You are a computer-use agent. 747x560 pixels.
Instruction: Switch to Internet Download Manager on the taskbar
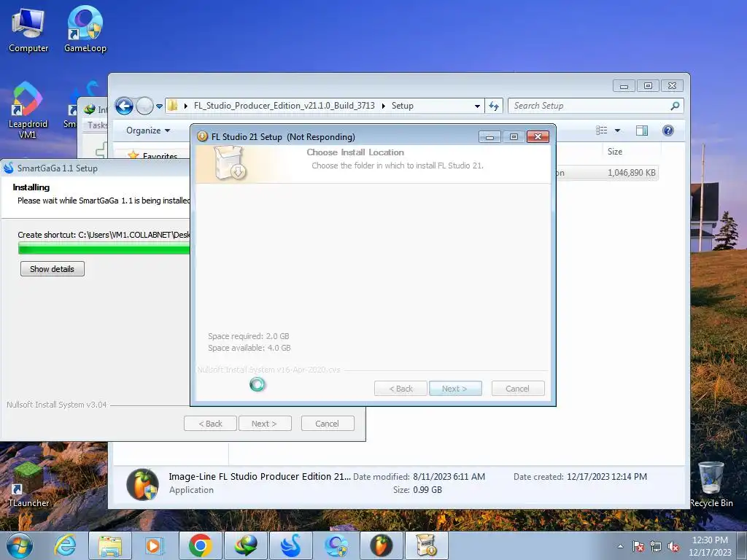coord(245,545)
